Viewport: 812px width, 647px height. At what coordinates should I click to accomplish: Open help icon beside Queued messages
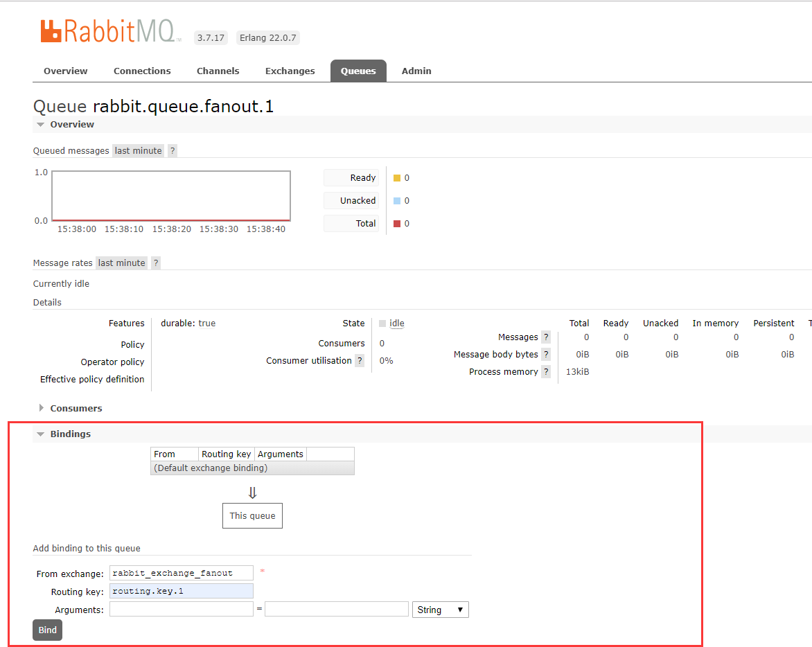(173, 150)
